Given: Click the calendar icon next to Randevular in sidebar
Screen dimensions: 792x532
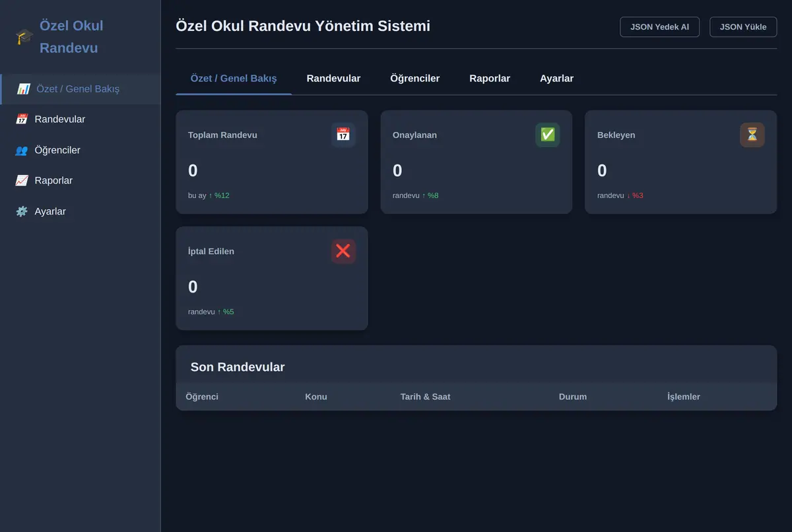Looking at the screenshot, I should [22, 119].
